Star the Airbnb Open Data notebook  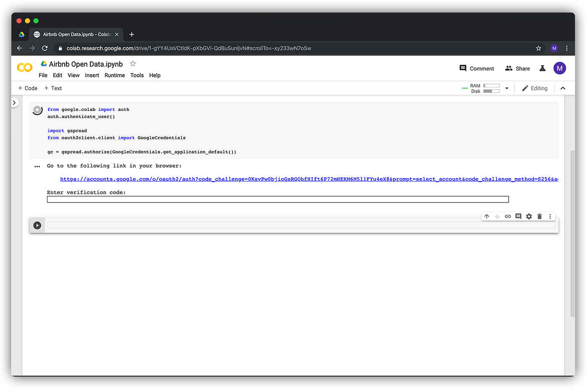click(x=133, y=64)
